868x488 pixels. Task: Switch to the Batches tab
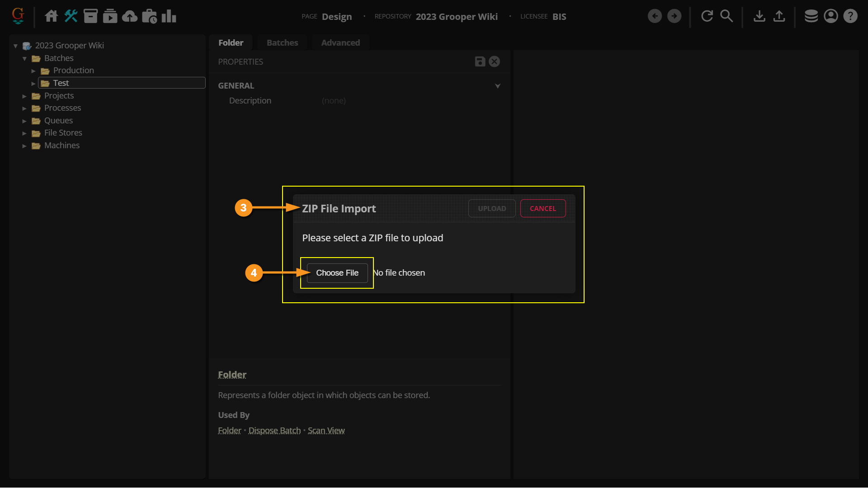282,42
